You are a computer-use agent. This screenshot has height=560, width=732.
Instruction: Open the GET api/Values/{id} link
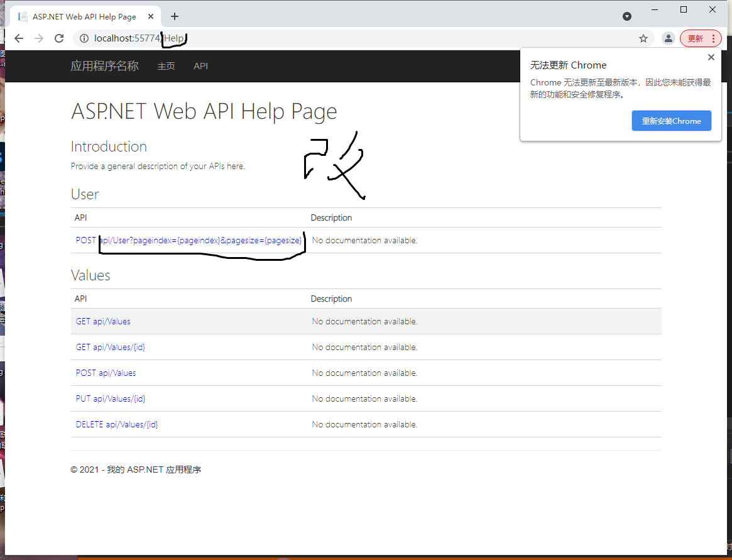(x=110, y=347)
